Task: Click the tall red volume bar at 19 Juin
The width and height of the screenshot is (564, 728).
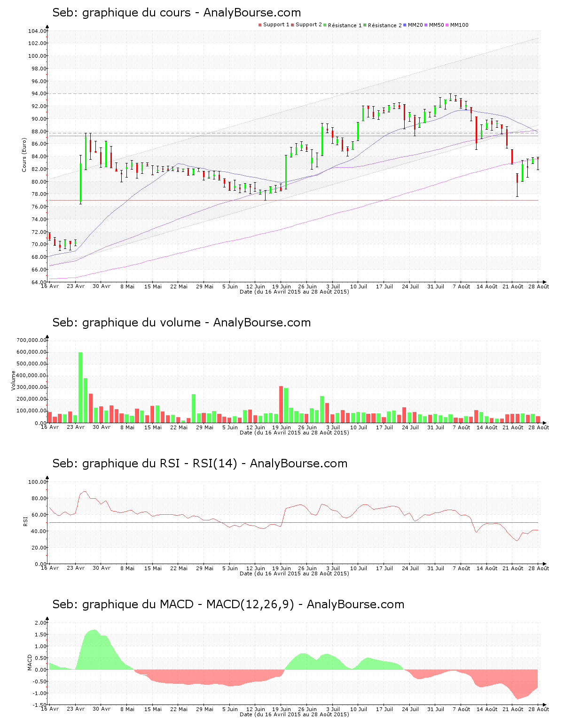Action: 281,404
